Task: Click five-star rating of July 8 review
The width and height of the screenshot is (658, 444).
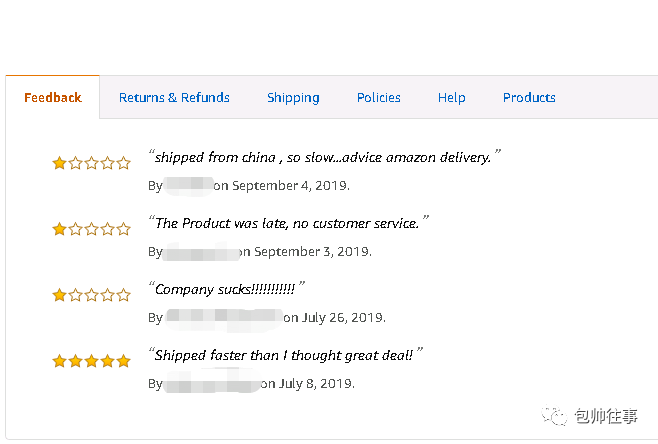Action: (91, 360)
